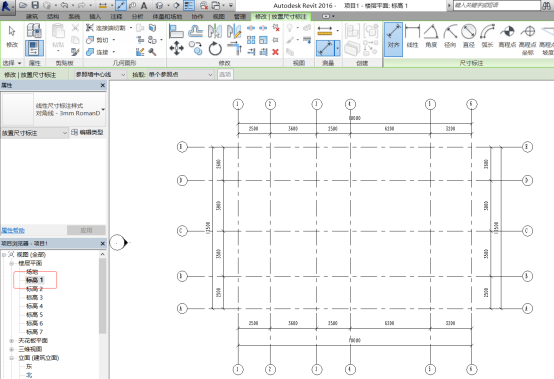Click the Align tool icon in Modify panel
Viewport: 554px width, 379px height.
pos(176,31)
